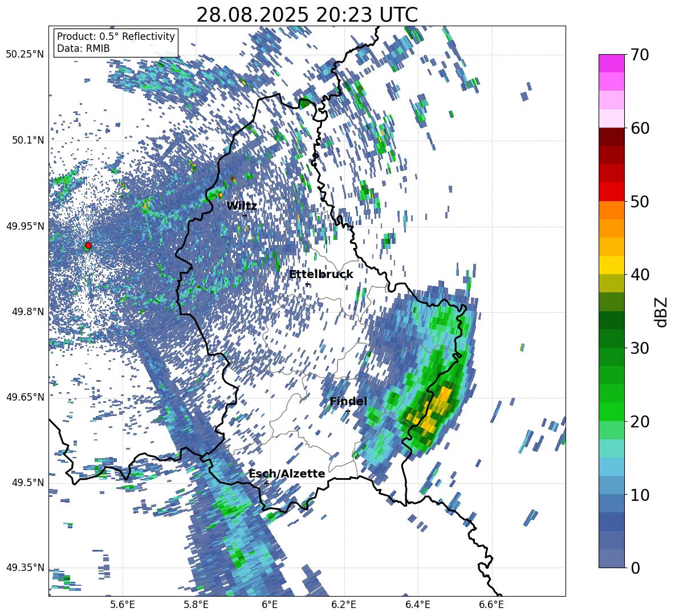The height and width of the screenshot is (616, 675).
Task: Click the 49.35°N latitude label
Action: pos(25,568)
